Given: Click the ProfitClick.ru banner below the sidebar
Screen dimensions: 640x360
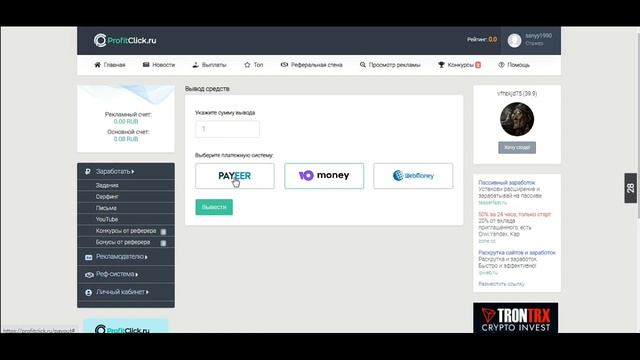Looking at the screenshot, I should [x=126, y=326].
